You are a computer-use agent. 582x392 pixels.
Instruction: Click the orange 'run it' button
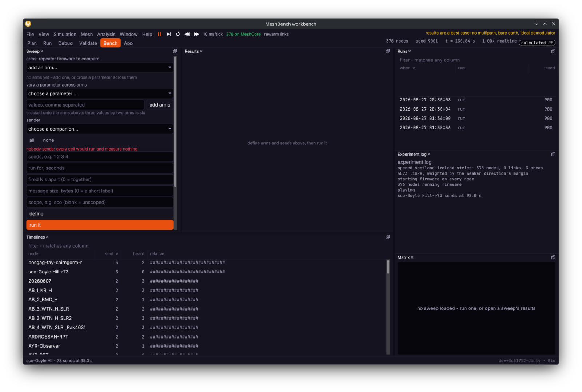click(100, 225)
